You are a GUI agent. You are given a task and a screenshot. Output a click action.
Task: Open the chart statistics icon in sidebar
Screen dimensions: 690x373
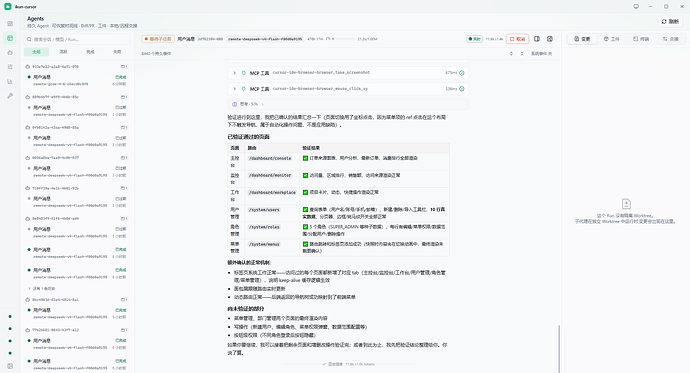(10, 81)
